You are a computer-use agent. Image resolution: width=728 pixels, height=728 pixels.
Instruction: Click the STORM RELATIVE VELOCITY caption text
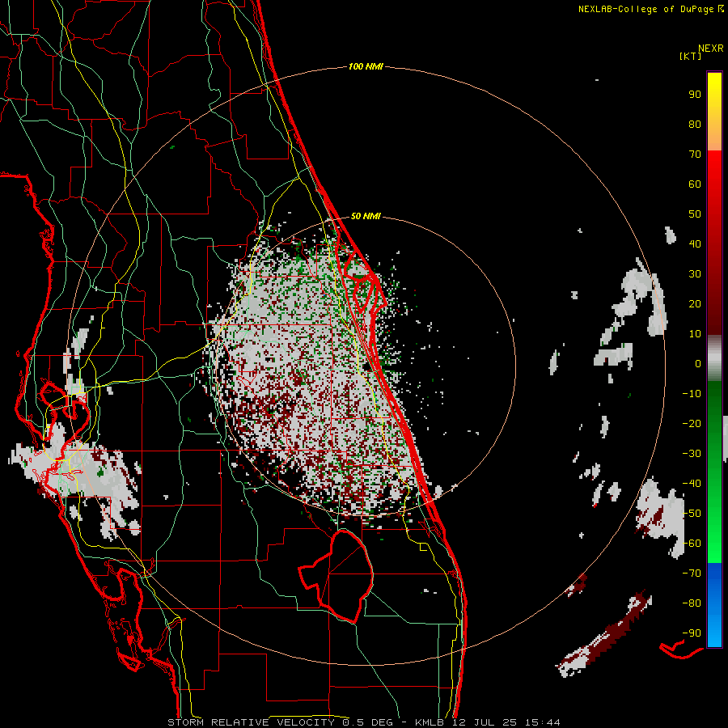[251, 722]
